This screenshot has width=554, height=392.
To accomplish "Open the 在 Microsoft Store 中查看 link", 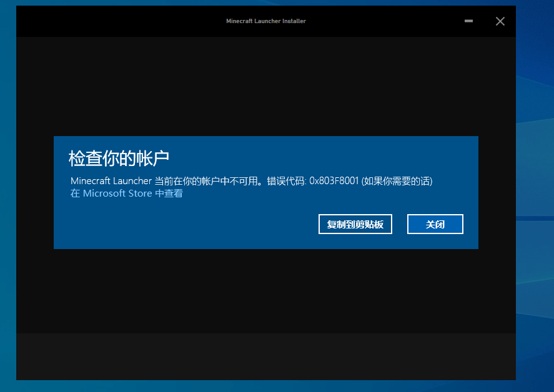I will point(127,194).
